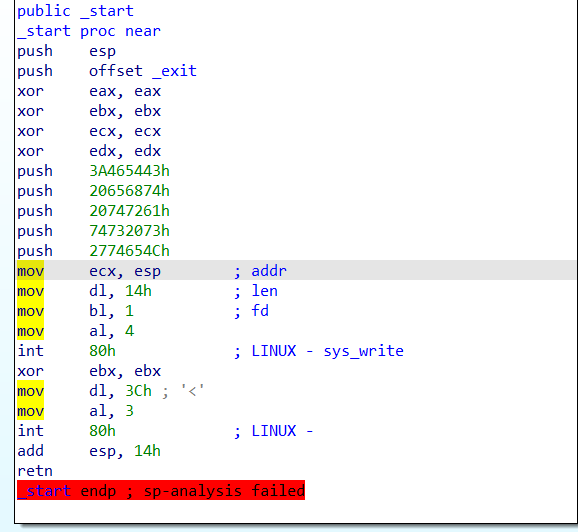Click the second 'int 80h' with 'LINUX -' comment
The width and height of the screenshot is (578, 532).
(x=165, y=431)
